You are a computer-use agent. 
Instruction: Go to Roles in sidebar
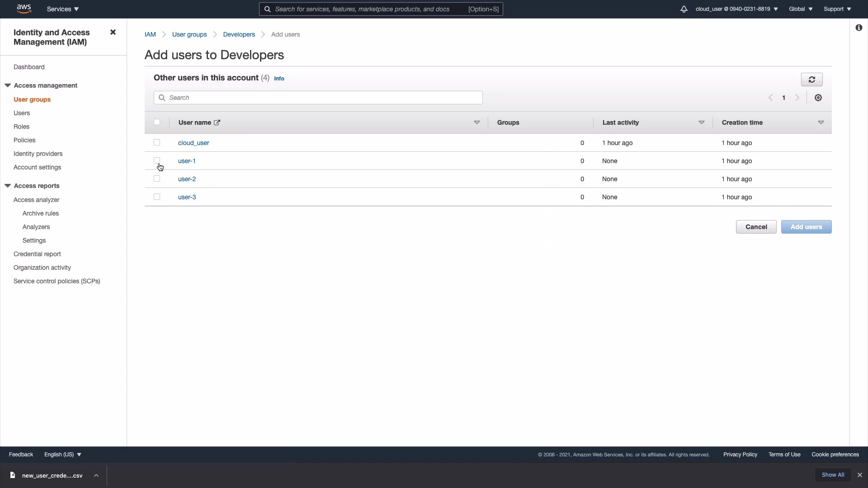coord(21,127)
